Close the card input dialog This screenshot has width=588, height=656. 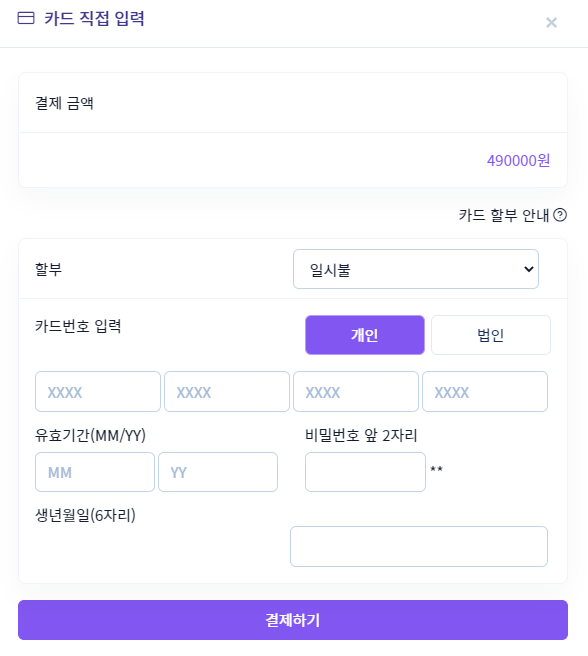coord(551,23)
